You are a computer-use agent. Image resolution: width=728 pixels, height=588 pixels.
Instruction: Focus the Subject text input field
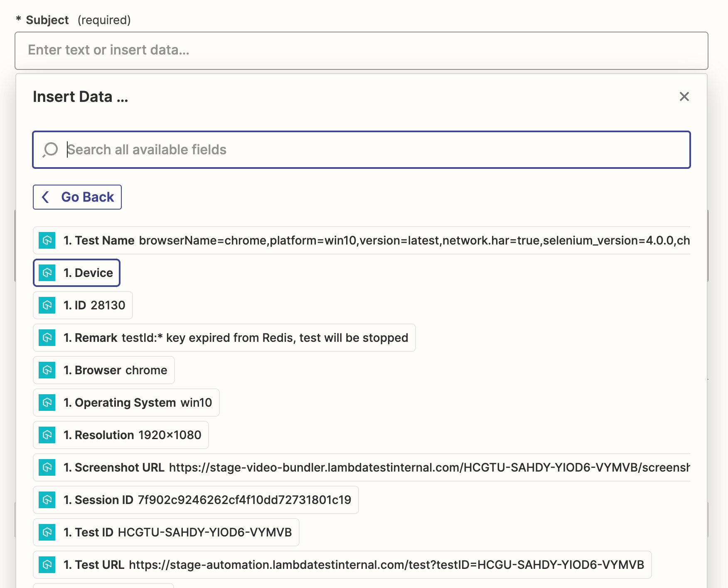362,50
